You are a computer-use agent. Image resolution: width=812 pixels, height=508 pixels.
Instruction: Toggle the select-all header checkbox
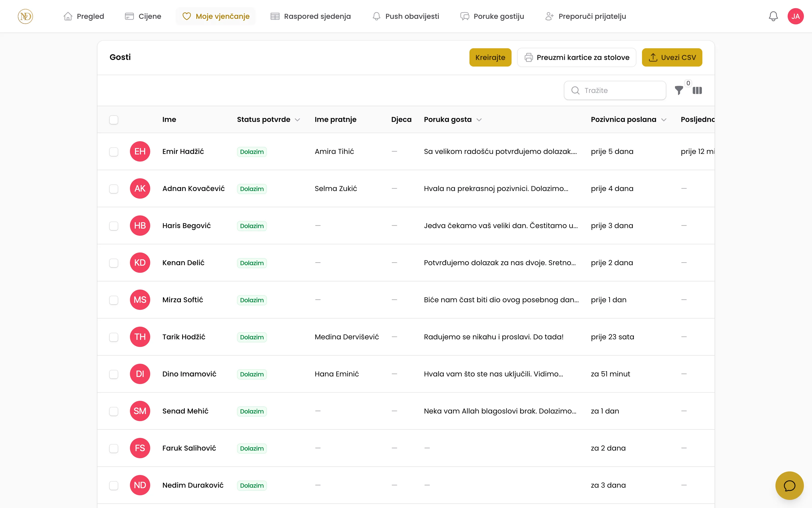(114, 120)
